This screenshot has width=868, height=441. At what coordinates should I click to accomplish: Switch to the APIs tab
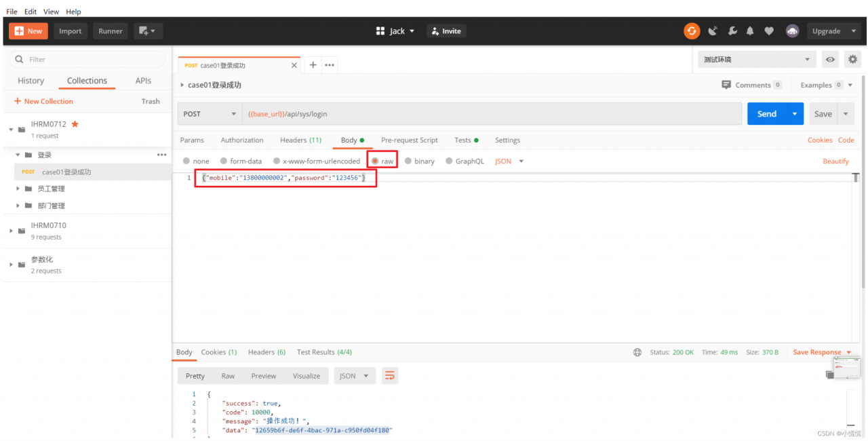[143, 81]
